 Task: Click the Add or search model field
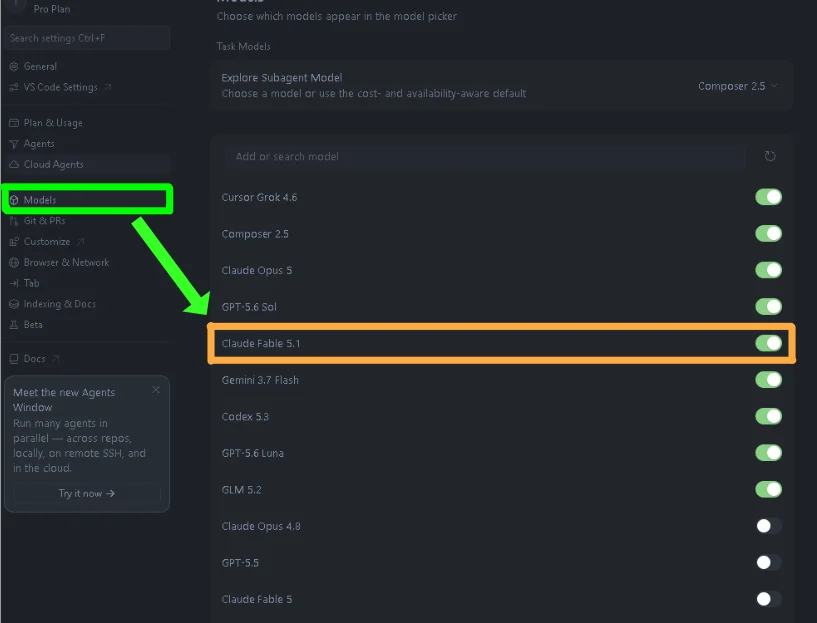click(x=485, y=156)
